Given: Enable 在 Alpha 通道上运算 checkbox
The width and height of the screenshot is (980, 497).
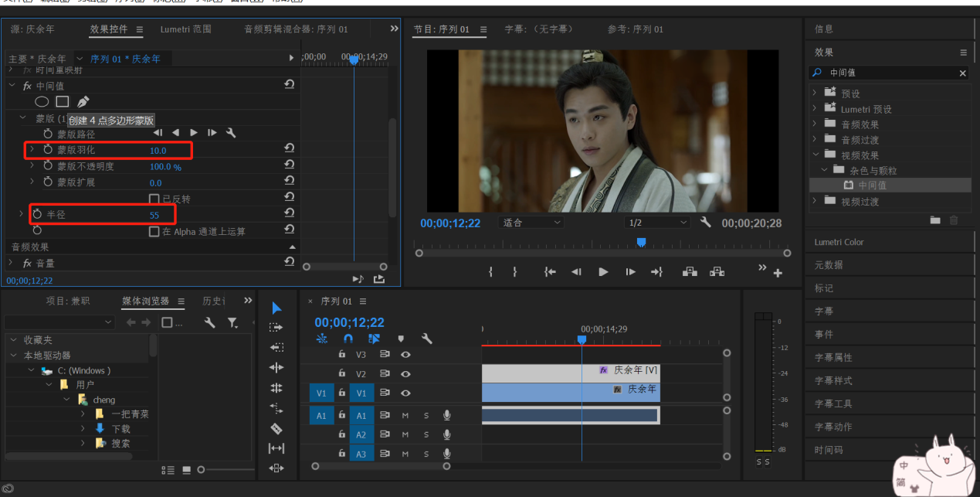Looking at the screenshot, I should (154, 231).
